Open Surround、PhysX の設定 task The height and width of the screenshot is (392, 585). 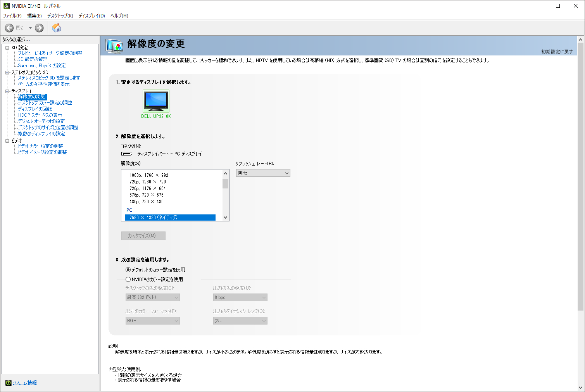click(42, 66)
